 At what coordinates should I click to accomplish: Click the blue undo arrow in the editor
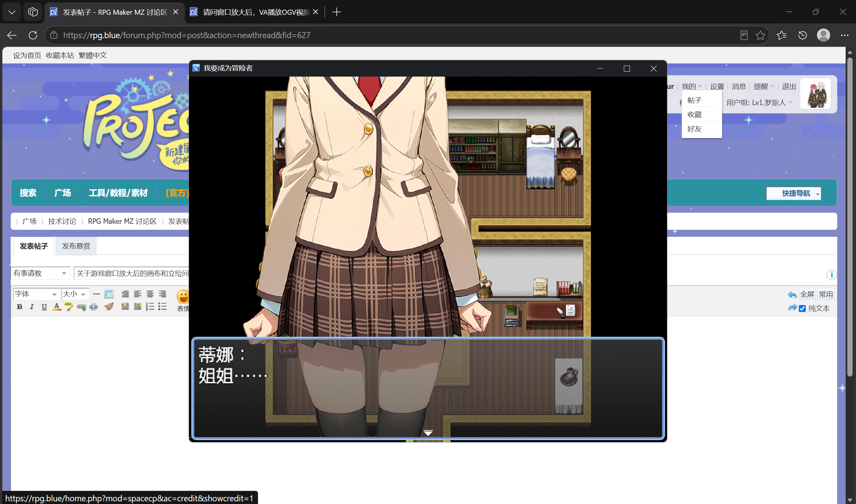[792, 294]
